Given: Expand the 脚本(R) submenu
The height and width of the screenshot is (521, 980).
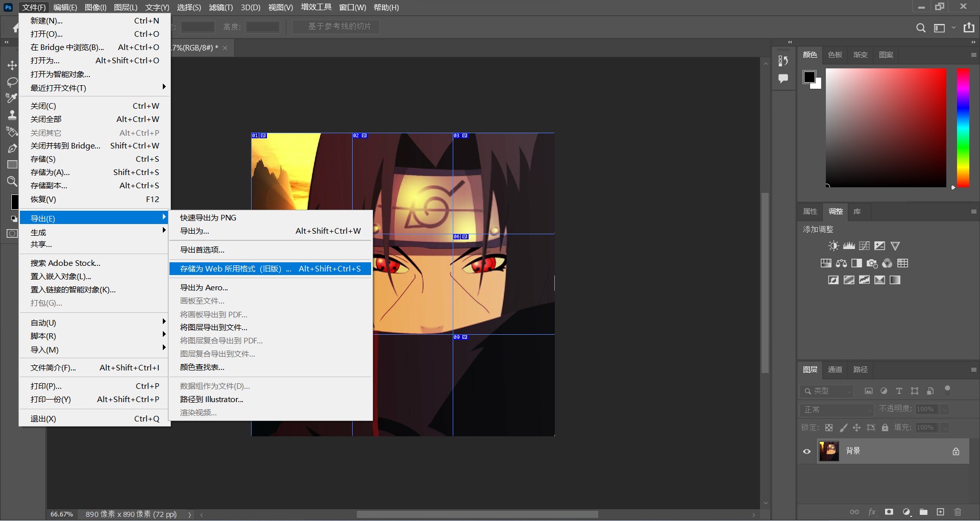Looking at the screenshot, I should tap(94, 336).
